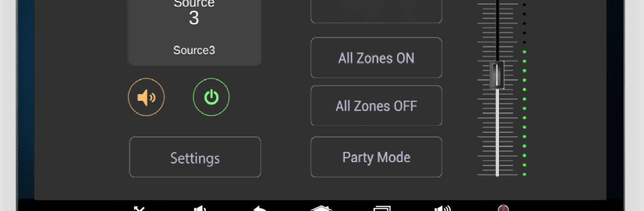644x211 pixels.
Task: Activate Party Mode
Action: 376,157
